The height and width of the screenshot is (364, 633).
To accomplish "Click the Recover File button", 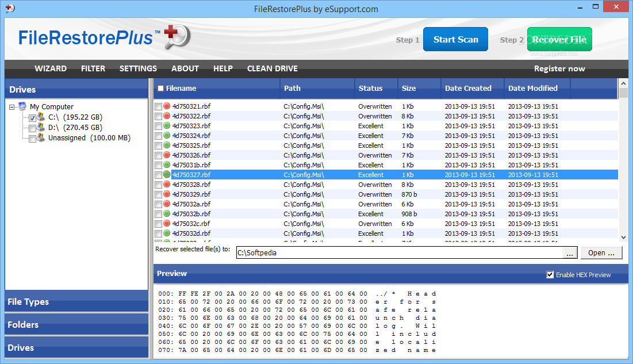I will (559, 39).
